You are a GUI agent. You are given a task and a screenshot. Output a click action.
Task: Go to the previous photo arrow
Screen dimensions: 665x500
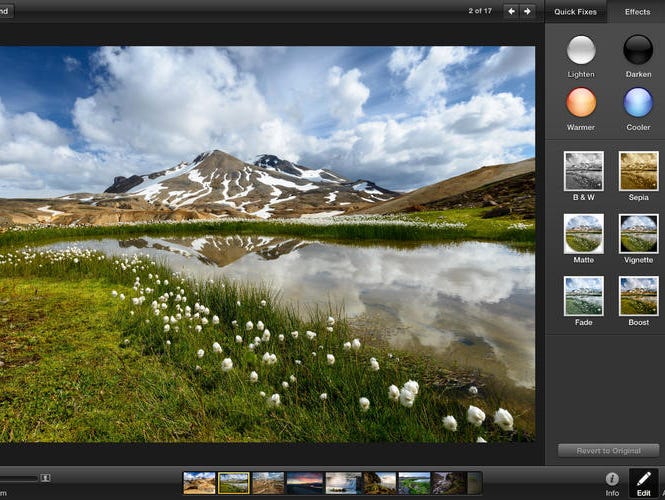511,11
